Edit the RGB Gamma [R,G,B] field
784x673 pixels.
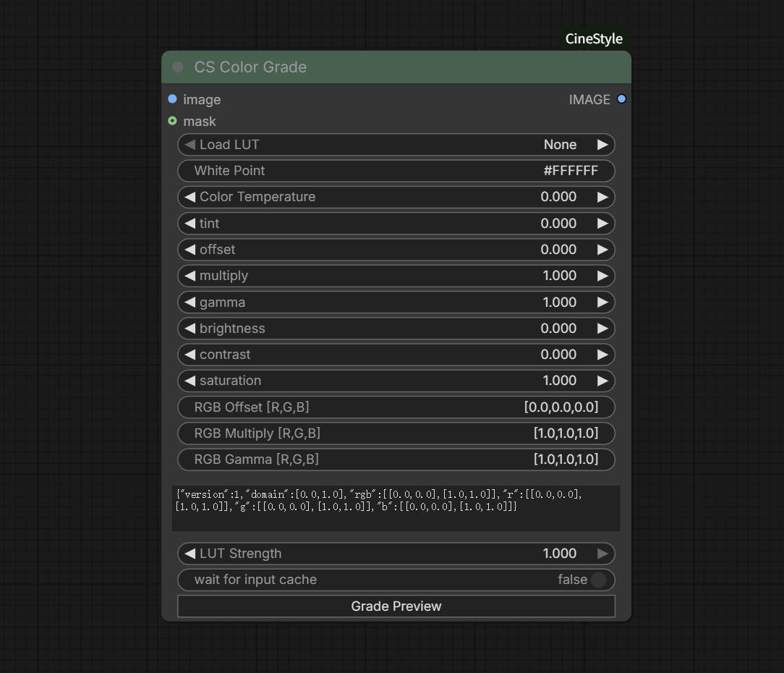pos(396,460)
